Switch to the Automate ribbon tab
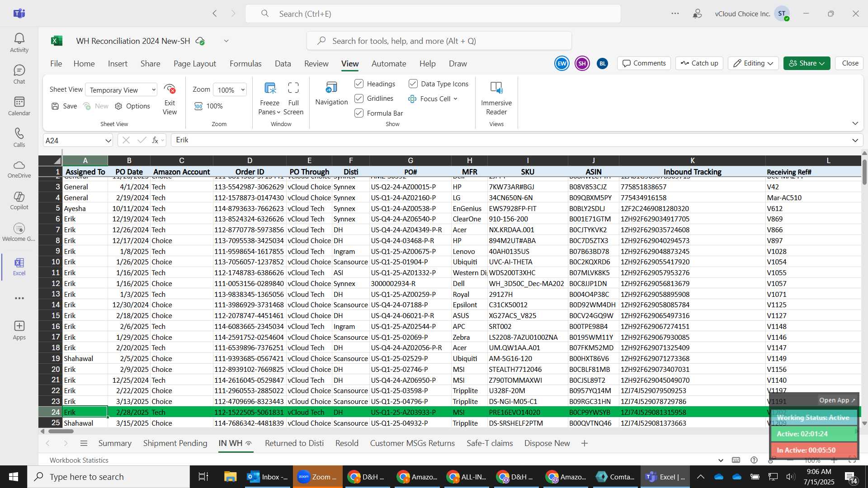 389,64
